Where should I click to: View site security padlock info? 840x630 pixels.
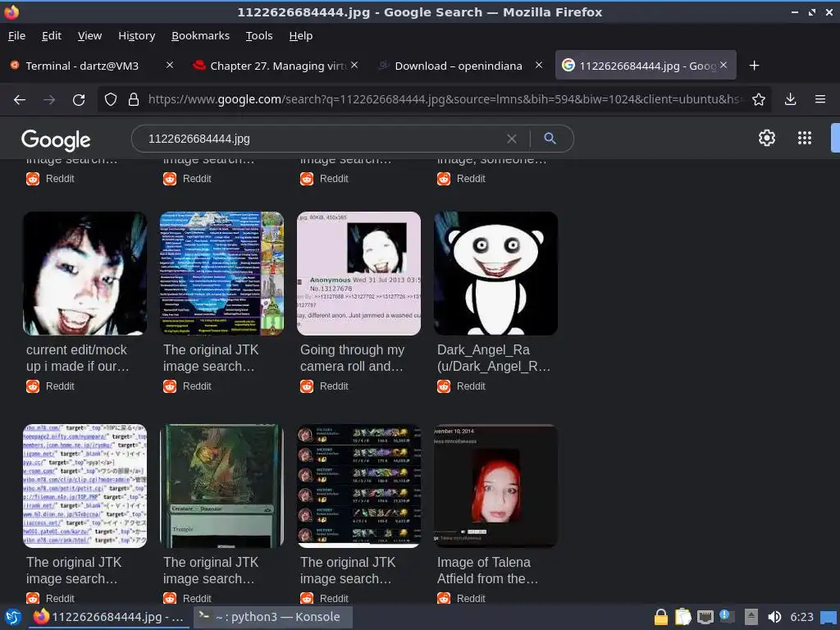pyautogui.click(x=134, y=99)
